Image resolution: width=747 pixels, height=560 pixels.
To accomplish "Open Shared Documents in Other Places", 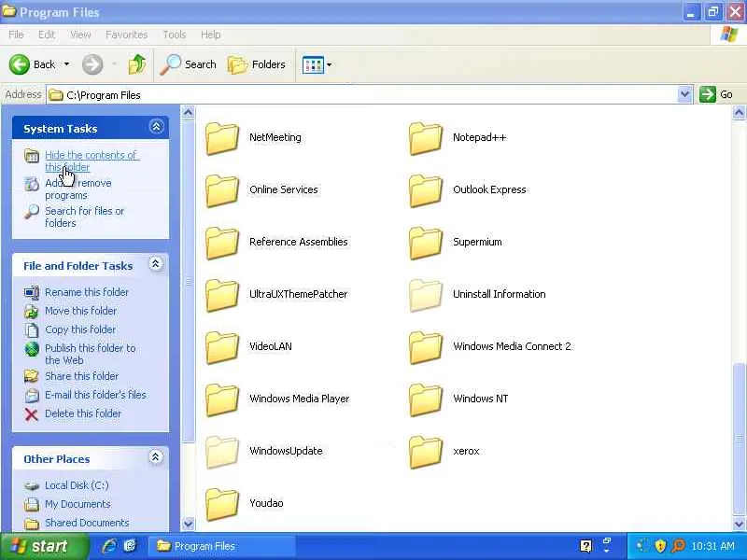I will point(87,523).
